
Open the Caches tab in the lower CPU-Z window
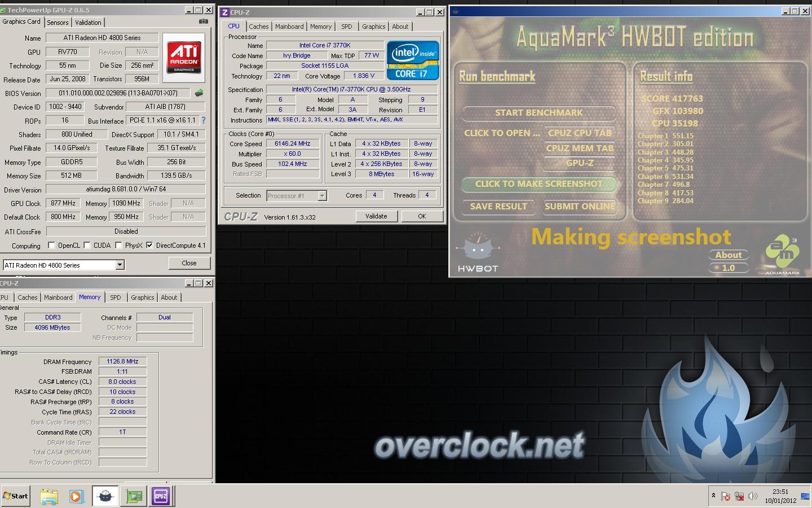click(x=28, y=297)
